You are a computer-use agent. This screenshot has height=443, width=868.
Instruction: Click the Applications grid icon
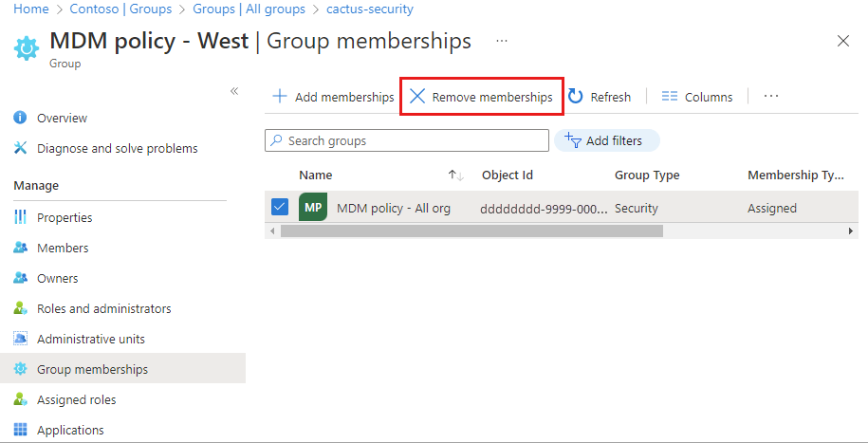pyautogui.click(x=21, y=430)
